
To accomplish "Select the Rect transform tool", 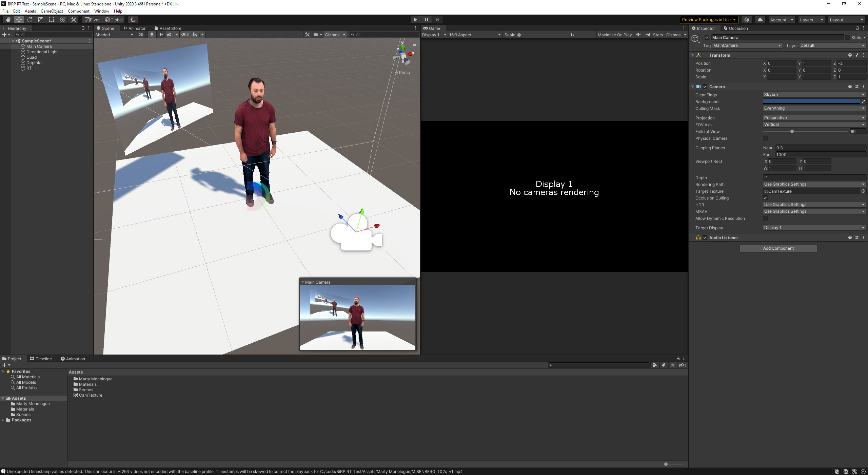I will (52, 20).
